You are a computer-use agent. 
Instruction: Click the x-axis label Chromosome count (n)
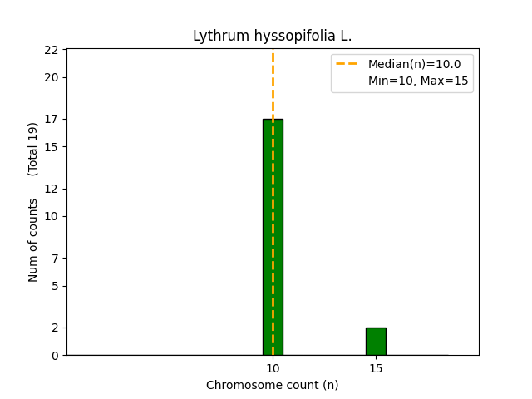pos(272,385)
